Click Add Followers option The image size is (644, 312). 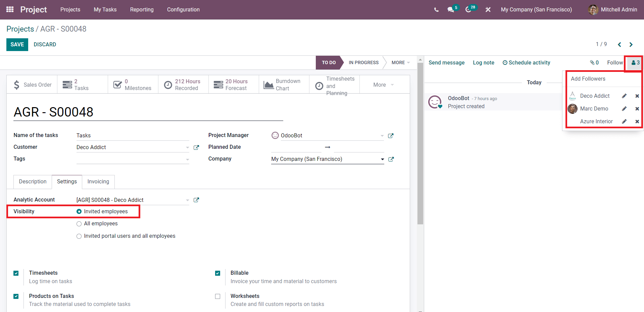(x=588, y=79)
